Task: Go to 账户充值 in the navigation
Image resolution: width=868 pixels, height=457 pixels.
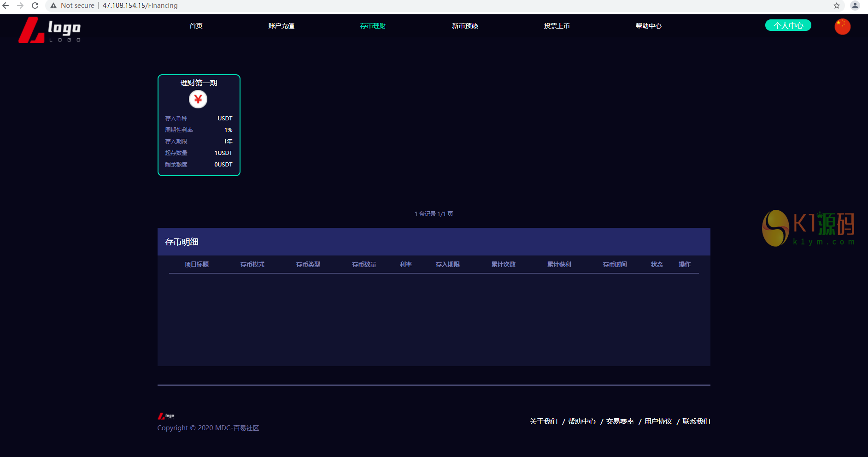Action: tap(281, 26)
